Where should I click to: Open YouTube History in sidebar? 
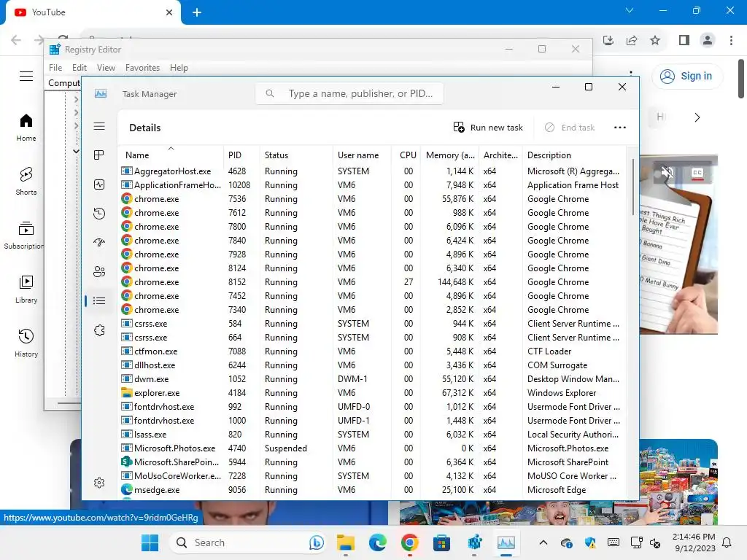point(26,343)
